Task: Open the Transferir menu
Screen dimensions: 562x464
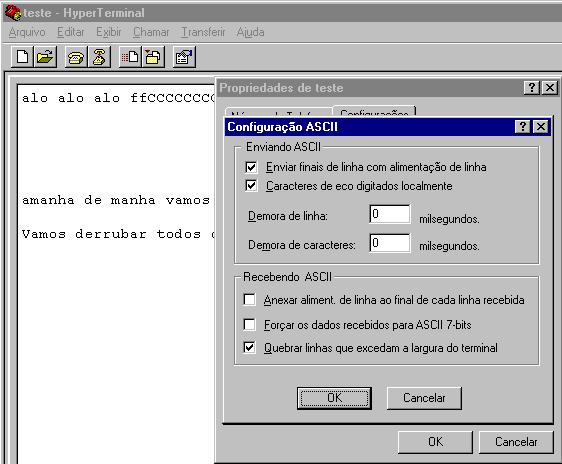Action: tap(203, 32)
